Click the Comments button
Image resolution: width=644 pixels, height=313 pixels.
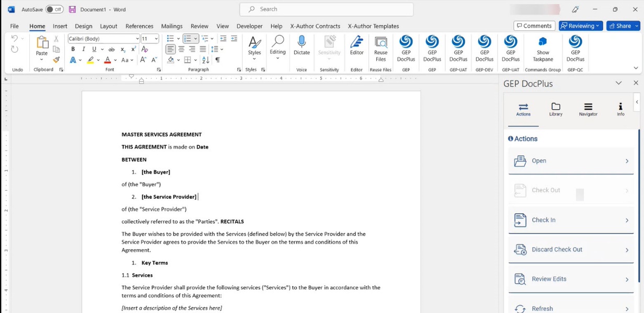534,26
